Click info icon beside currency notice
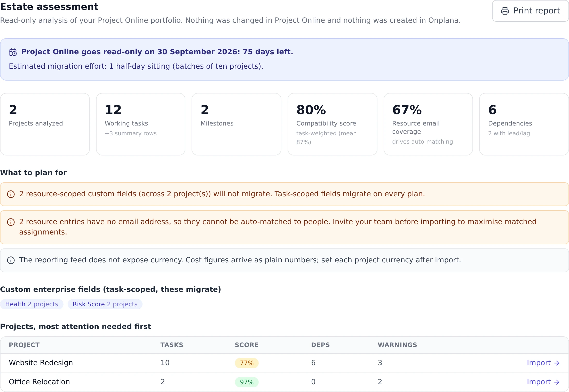 11,260
